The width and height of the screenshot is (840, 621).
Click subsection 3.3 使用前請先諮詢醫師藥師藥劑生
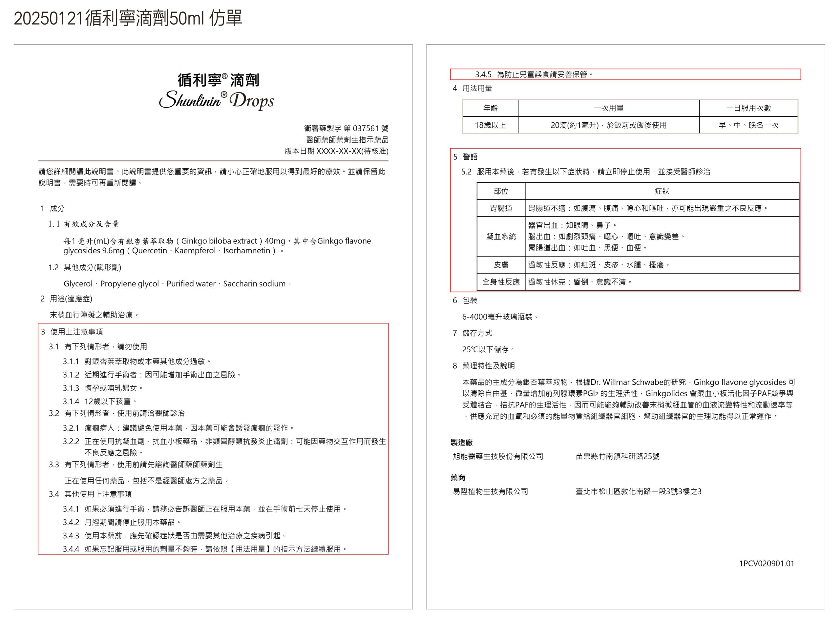[x=136, y=464]
